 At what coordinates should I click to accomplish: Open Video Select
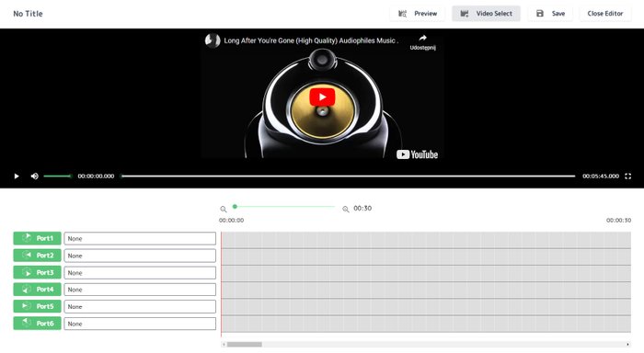(x=487, y=14)
